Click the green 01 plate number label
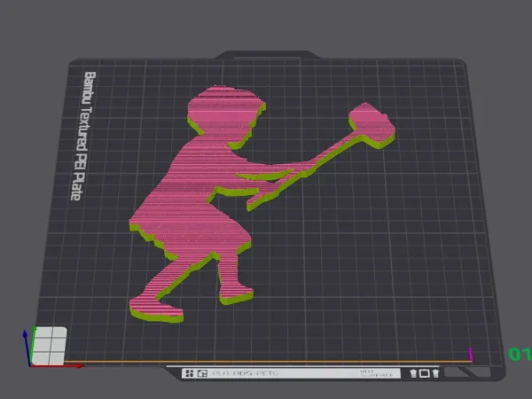532x399 pixels. (520, 354)
